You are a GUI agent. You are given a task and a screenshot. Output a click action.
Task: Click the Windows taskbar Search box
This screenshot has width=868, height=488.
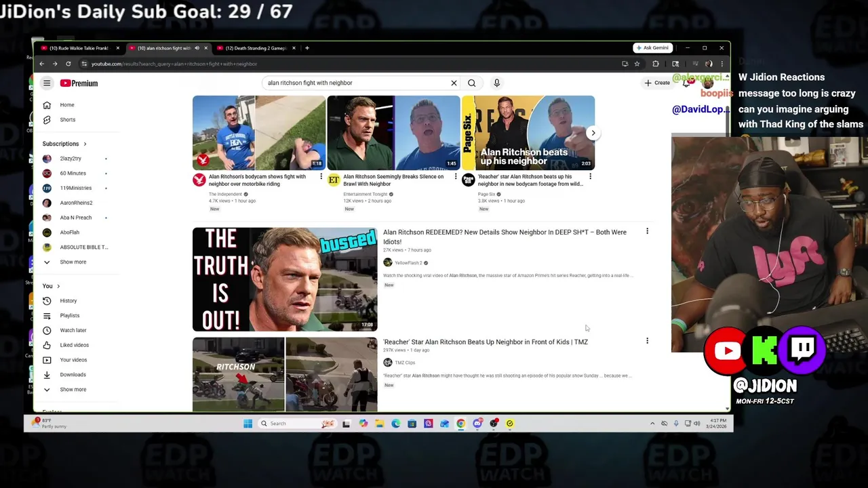click(298, 424)
